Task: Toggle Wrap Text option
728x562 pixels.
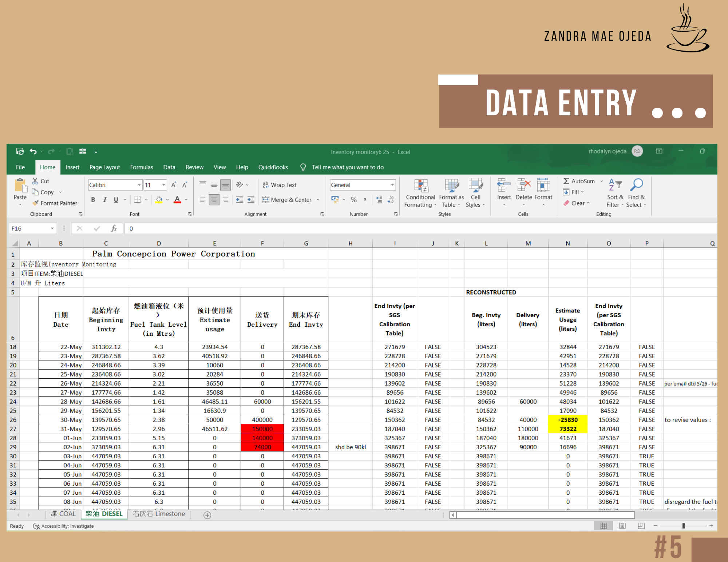Action: (x=280, y=185)
